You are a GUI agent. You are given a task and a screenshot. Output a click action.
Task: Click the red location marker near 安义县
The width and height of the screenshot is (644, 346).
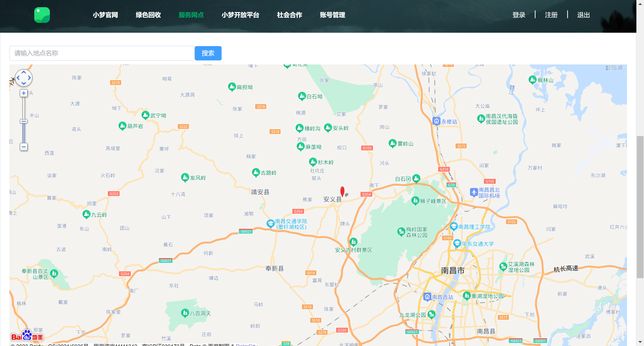(342, 191)
